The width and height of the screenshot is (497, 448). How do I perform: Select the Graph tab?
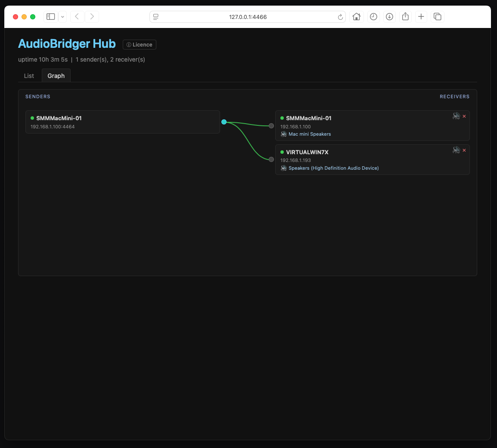pyautogui.click(x=56, y=76)
